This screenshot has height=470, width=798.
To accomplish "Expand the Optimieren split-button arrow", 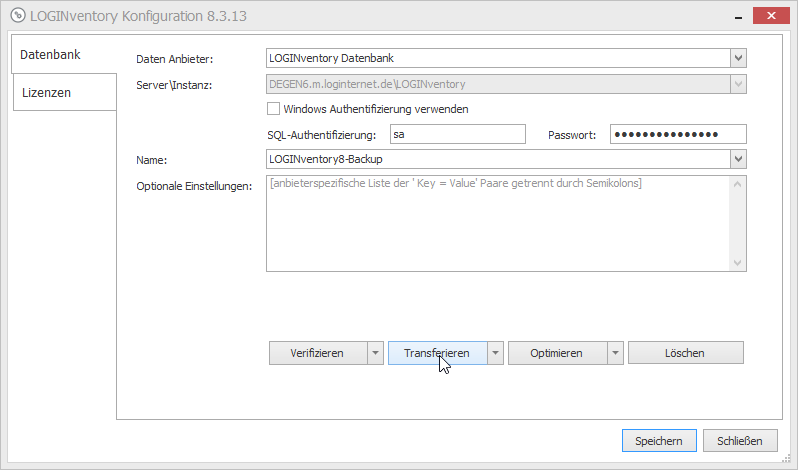I will click(615, 353).
